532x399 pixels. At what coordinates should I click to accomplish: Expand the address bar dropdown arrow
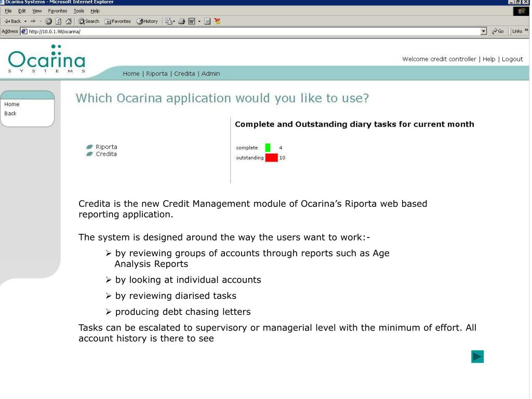[x=484, y=32]
